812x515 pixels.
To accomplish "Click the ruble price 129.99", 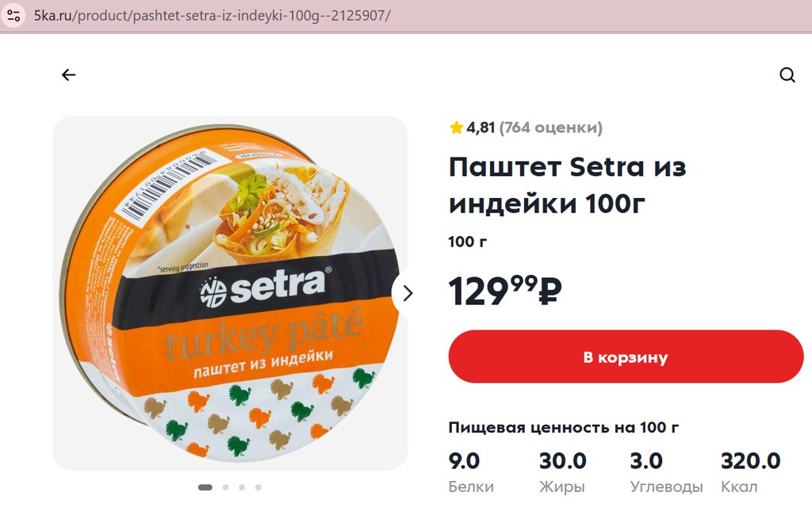I will [505, 291].
